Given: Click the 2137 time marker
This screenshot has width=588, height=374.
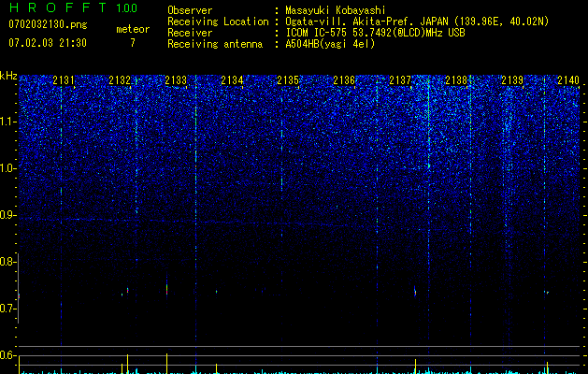Looking at the screenshot, I should (400, 80).
